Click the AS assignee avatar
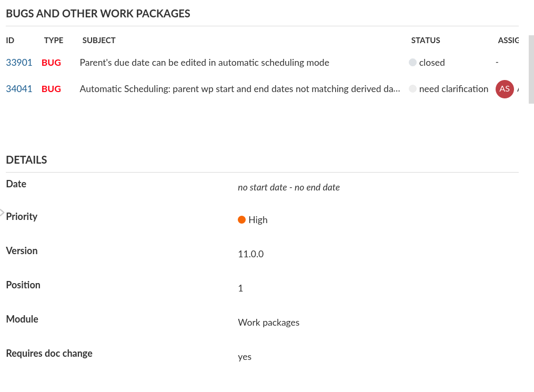This screenshot has width=534, height=392. coord(505,89)
